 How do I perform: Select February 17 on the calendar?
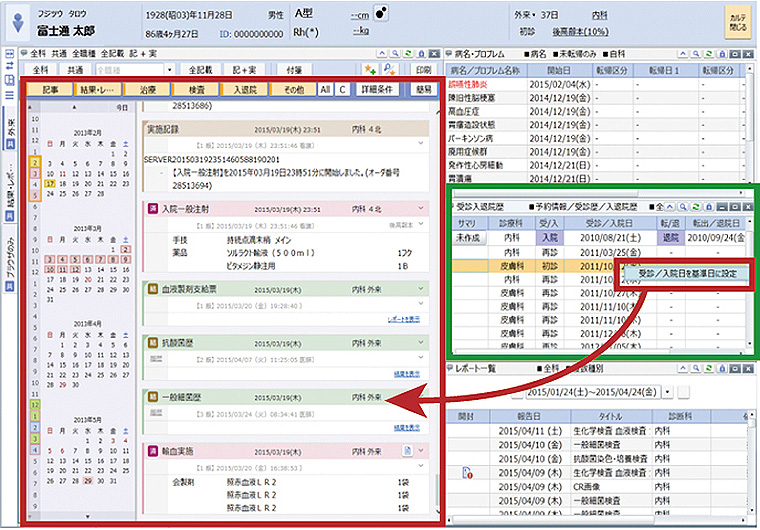49,184
